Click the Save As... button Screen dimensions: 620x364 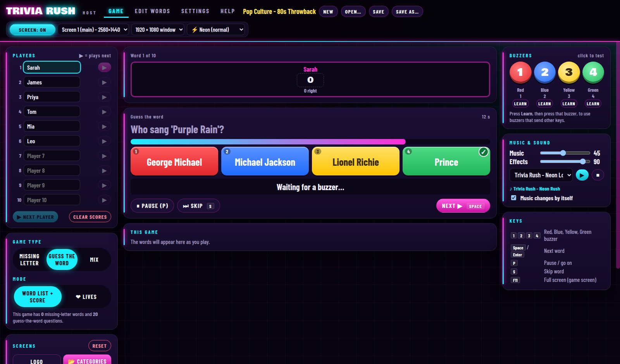pos(407,12)
